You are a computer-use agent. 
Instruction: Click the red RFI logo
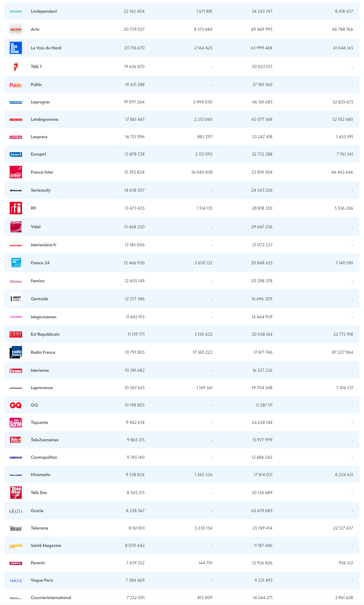point(16,208)
